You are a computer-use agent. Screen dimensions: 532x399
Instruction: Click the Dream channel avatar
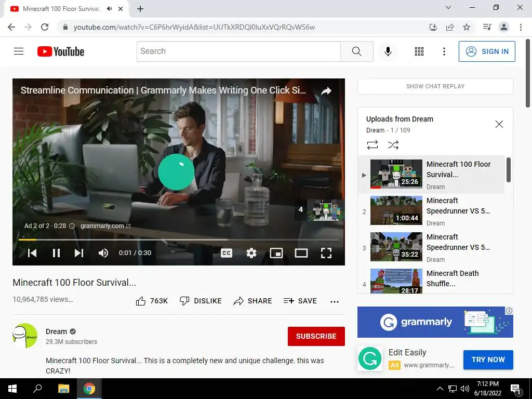point(25,336)
